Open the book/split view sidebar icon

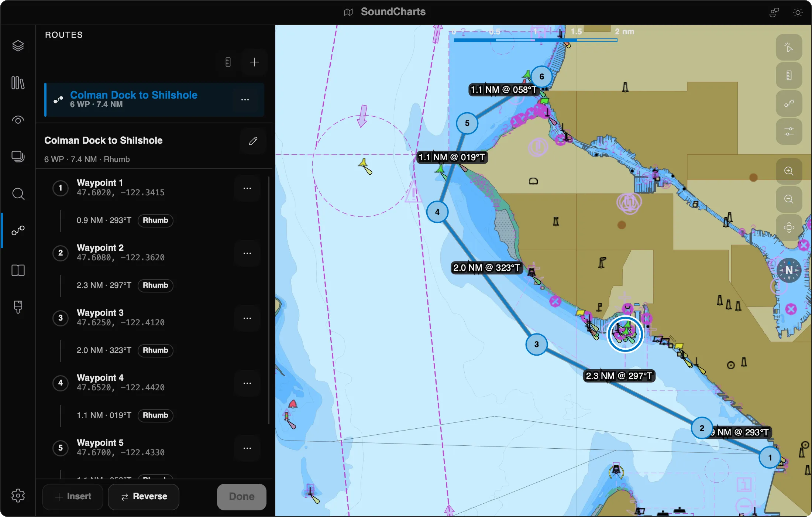click(x=18, y=270)
